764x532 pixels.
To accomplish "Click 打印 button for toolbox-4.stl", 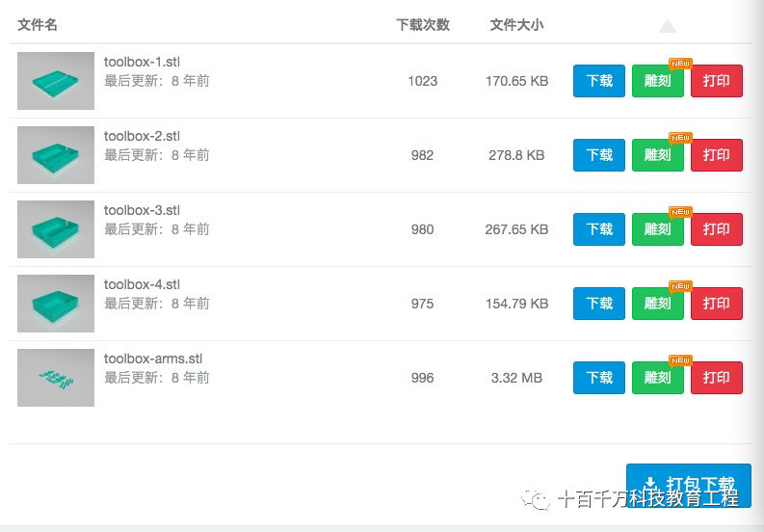I will pyautogui.click(x=717, y=304).
